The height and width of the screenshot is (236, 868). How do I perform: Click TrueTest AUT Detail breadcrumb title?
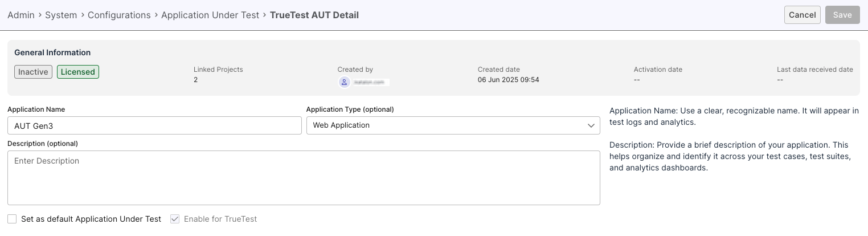click(x=314, y=15)
